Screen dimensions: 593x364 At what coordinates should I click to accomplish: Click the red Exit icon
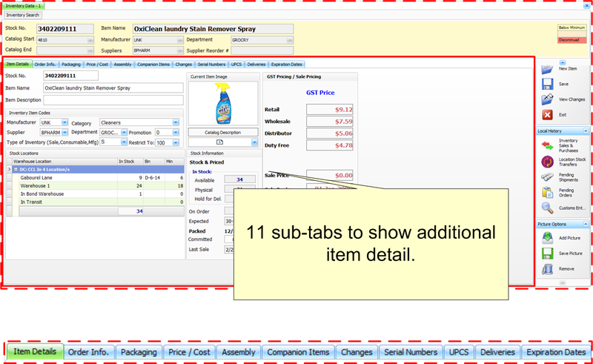pyautogui.click(x=547, y=115)
